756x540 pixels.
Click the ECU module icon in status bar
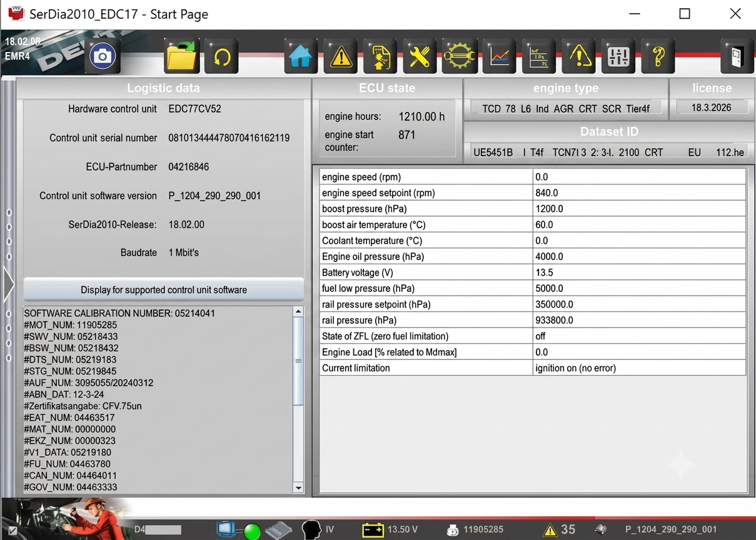point(278,530)
